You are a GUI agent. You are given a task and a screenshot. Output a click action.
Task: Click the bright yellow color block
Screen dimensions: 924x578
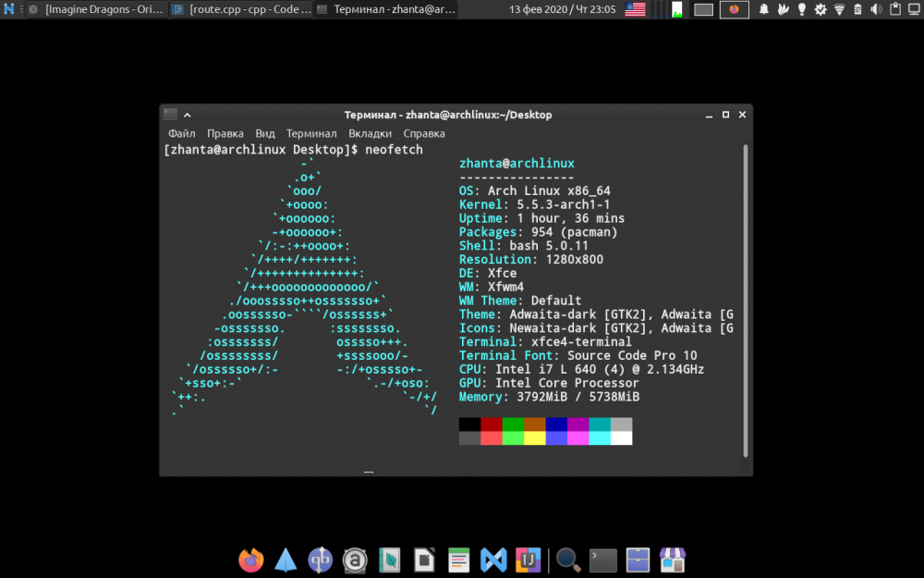point(535,437)
